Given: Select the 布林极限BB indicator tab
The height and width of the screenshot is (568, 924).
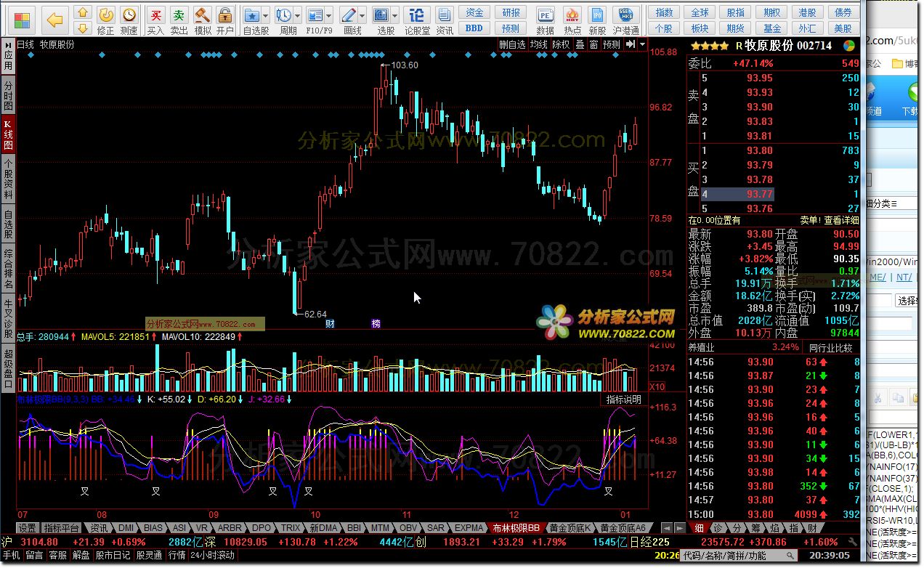Looking at the screenshot, I should (516, 528).
